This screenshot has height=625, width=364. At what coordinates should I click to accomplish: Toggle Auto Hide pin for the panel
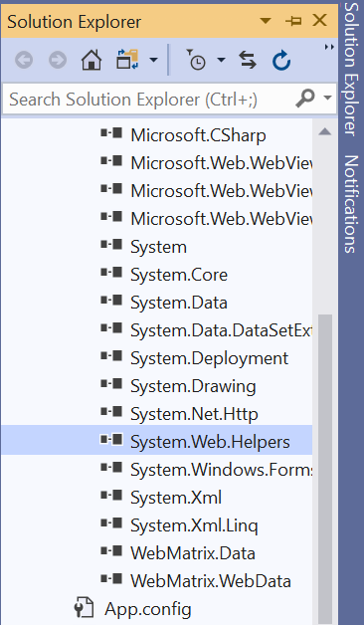(293, 21)
